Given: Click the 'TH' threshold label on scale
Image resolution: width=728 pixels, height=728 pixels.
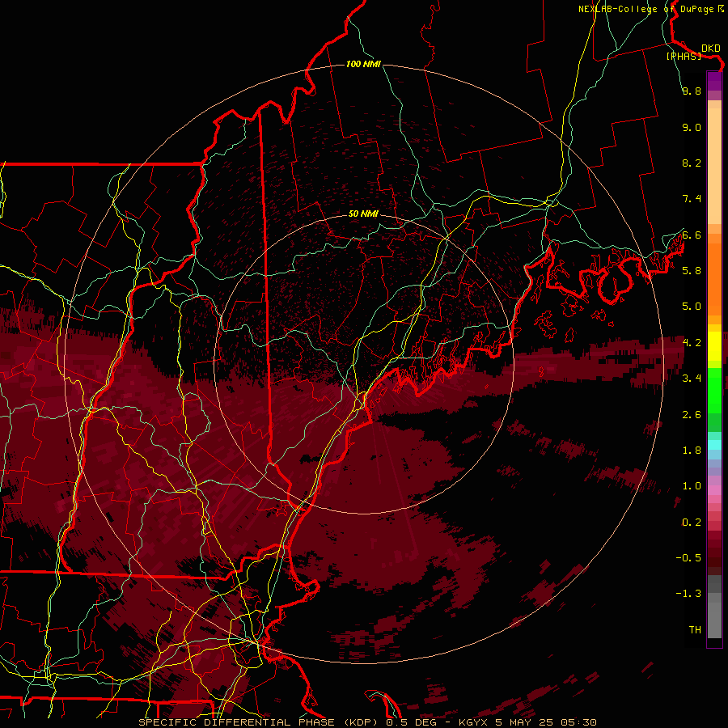Looking at the screenshot, I should click(695, 630).
